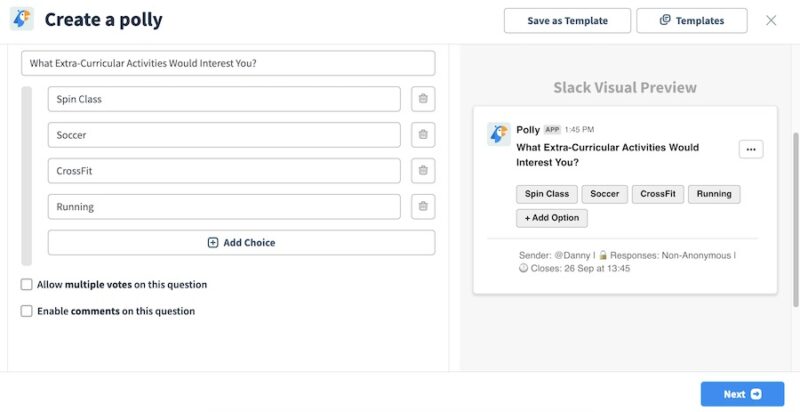Click the Create a polly title

pos(104,20)
